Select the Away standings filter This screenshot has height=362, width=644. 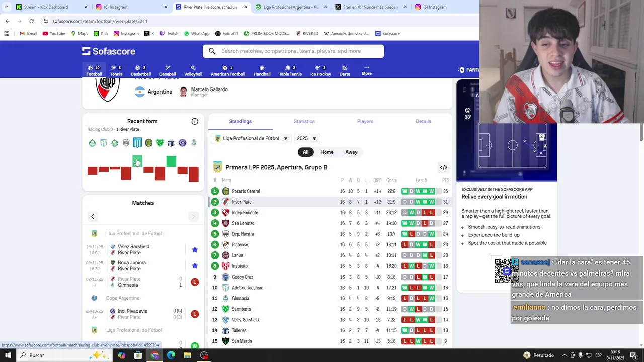point(351,152)
